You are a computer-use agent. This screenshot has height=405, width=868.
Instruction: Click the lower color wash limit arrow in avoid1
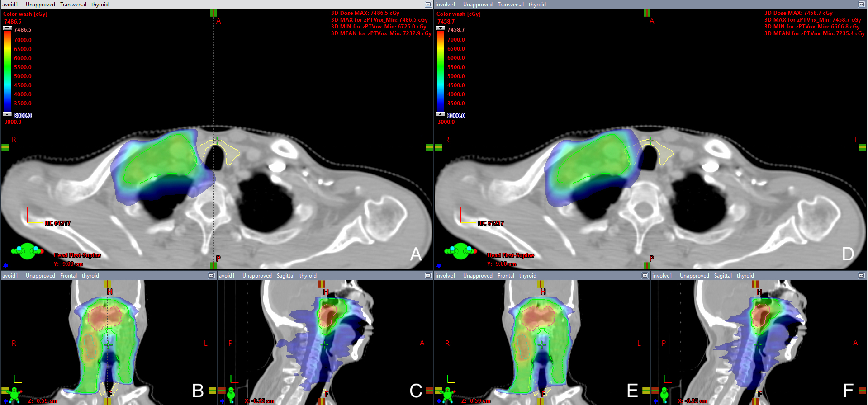[x=7, y=114]
